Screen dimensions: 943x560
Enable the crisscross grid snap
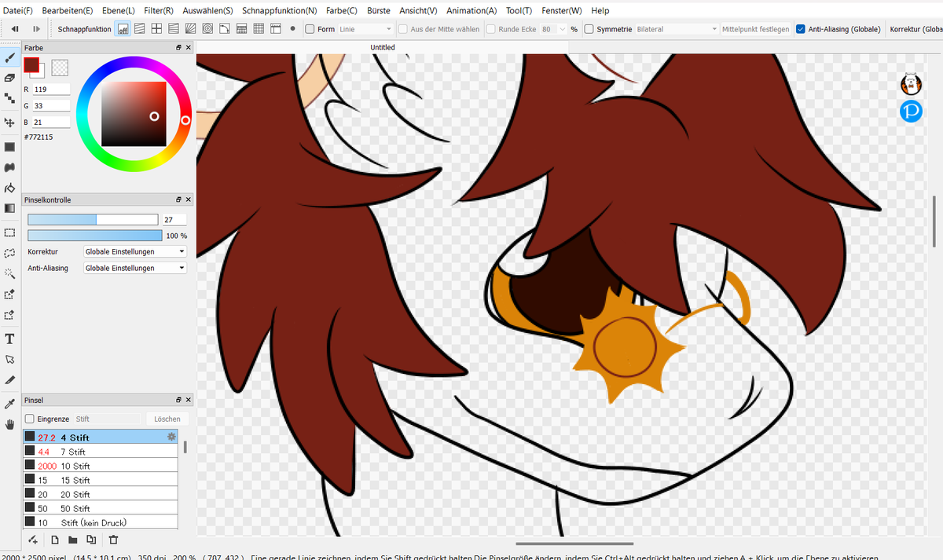coord(156,29)
